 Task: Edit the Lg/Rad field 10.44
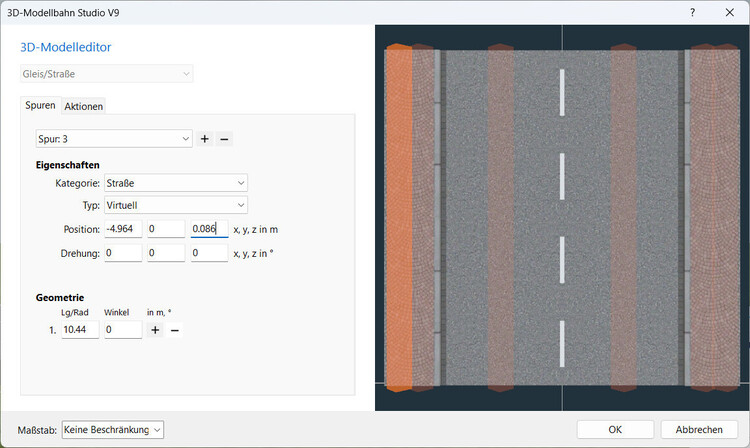tap(80, 330)
